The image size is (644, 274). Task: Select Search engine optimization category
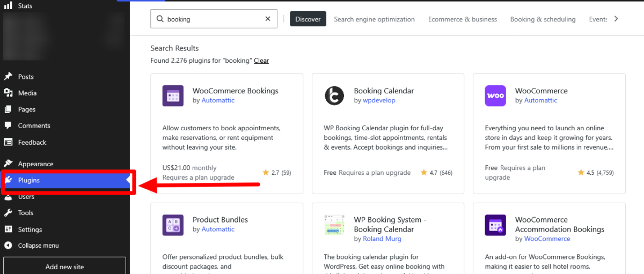tap(374, 19)
